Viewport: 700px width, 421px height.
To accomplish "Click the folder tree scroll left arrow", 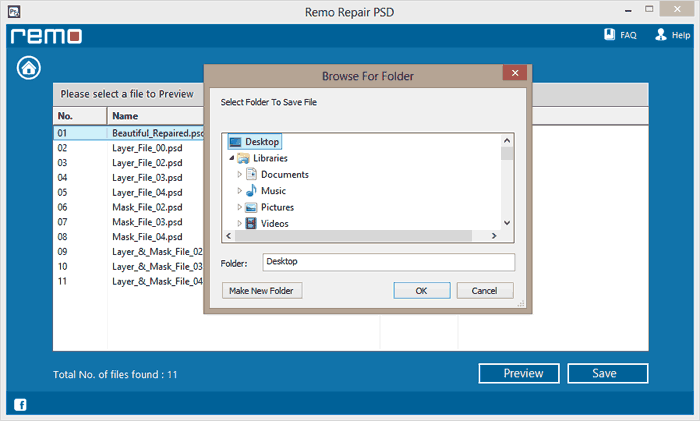I will 229,236.
